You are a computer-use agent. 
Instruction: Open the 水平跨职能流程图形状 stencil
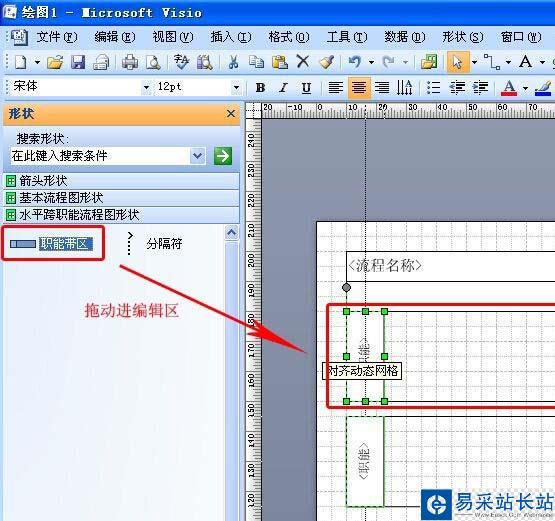point(122,215)
